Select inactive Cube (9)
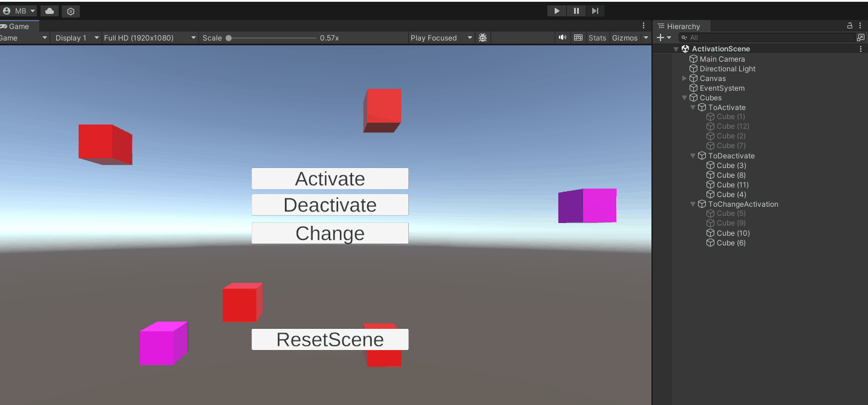868x405 pixels. 731,223
